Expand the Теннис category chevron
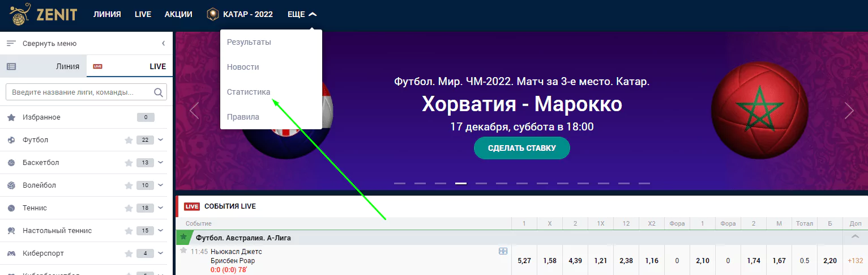Viewport: 868px width, 275px height. tap(161, 208)
